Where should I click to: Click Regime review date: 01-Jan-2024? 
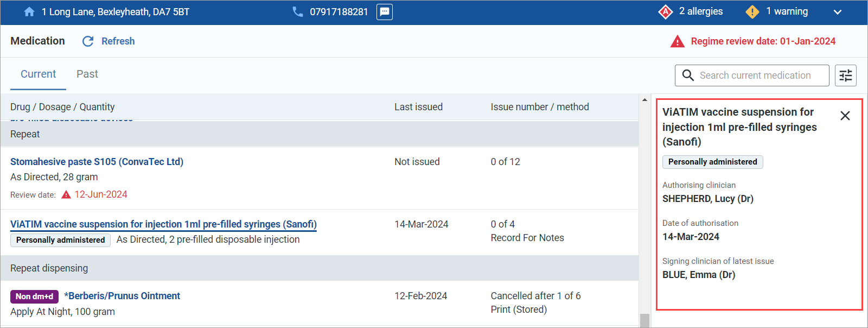click(763, 41)
